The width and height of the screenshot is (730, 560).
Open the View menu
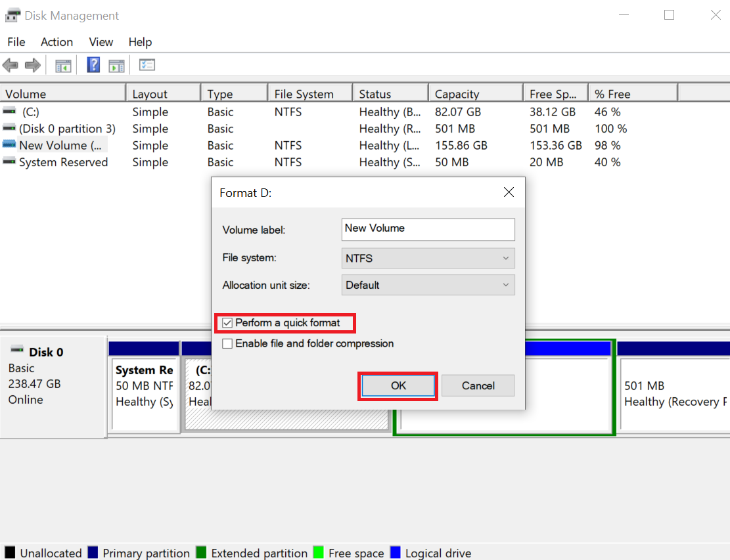(101, 41)
